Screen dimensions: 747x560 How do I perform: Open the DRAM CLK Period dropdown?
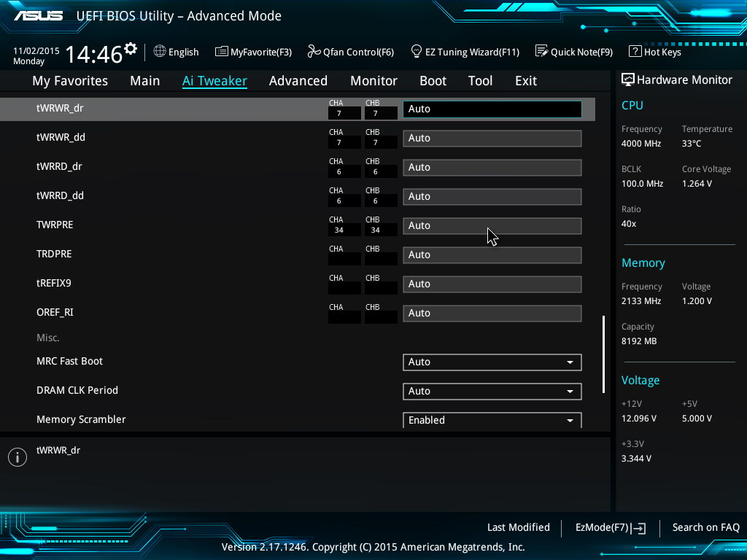(492, 392)
